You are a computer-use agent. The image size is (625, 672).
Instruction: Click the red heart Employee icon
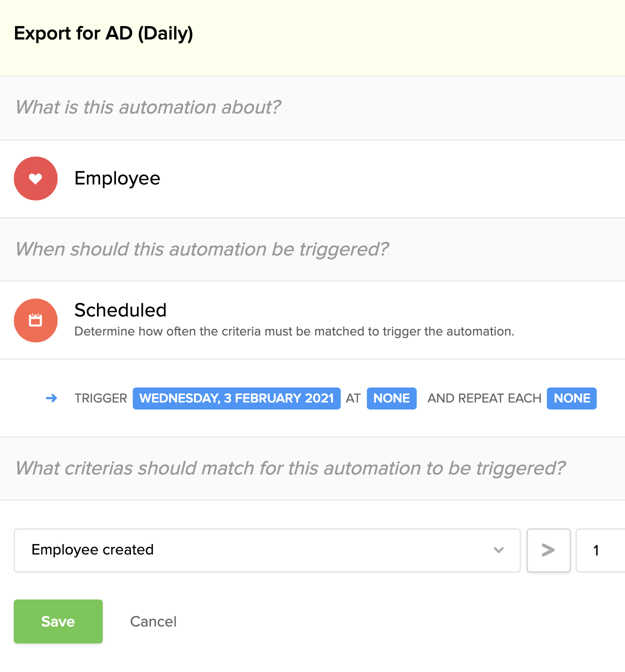(x=35, y=178)
